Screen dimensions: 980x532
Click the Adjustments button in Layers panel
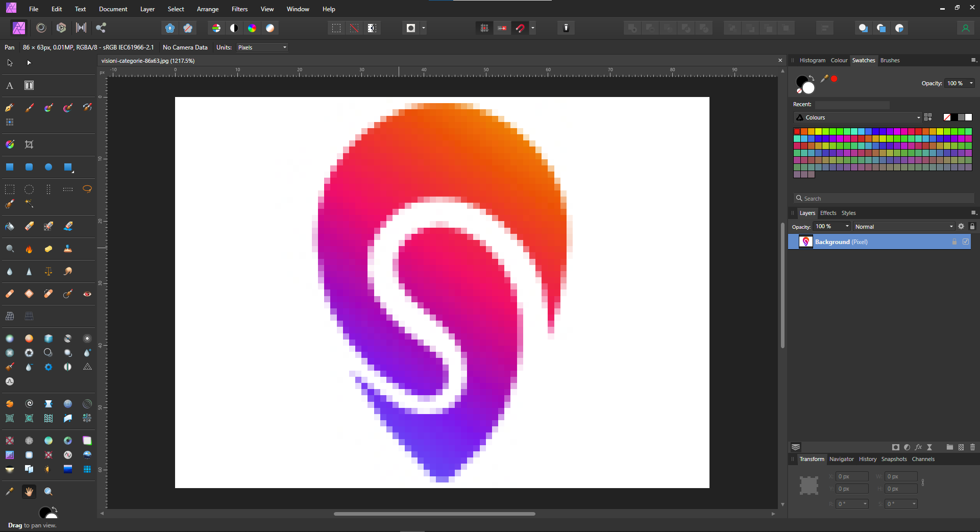[x=907, y=447]
